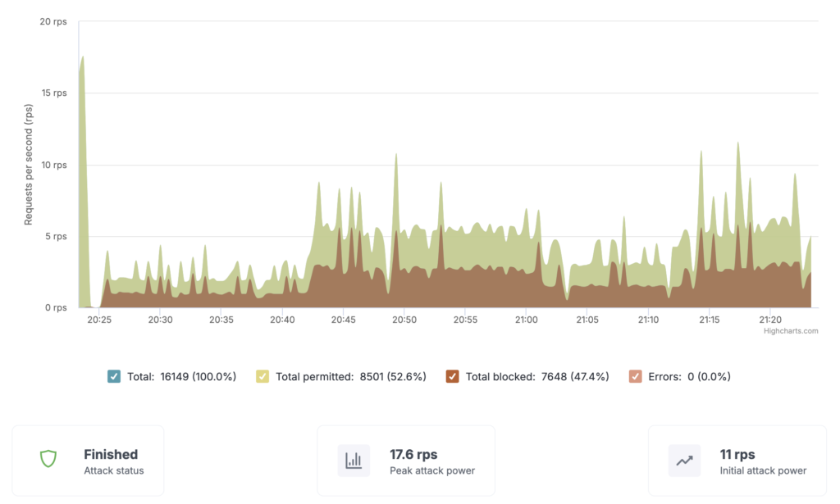This screenshot has height=504, width=840.
Task: Select the '17.6 rps' peak attack value
Action: tap(413, 454)
